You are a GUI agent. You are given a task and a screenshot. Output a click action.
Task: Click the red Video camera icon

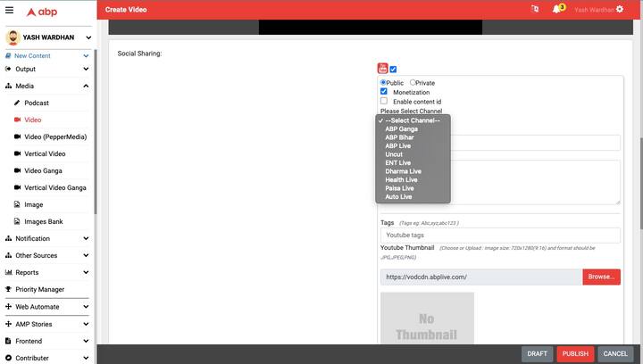(17, 120)
